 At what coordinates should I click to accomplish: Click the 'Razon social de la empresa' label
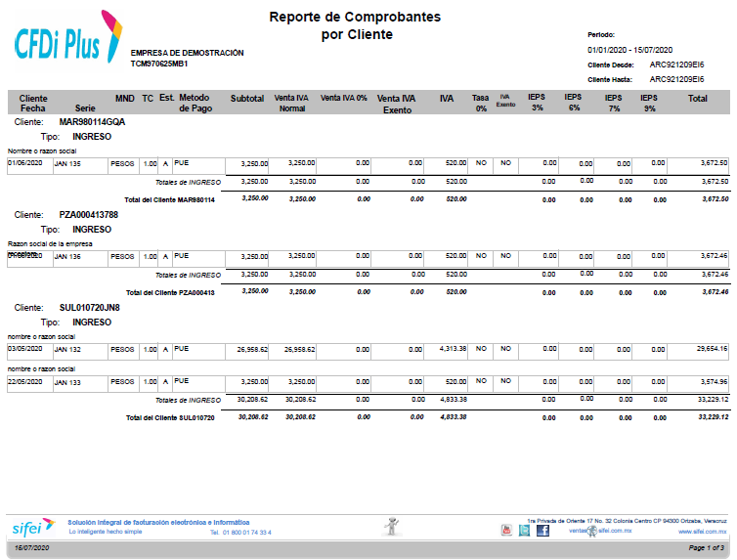coord(50,243)
